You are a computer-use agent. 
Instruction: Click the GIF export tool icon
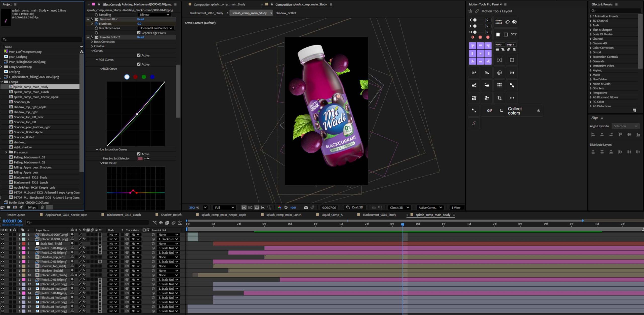tap(489, 111)
